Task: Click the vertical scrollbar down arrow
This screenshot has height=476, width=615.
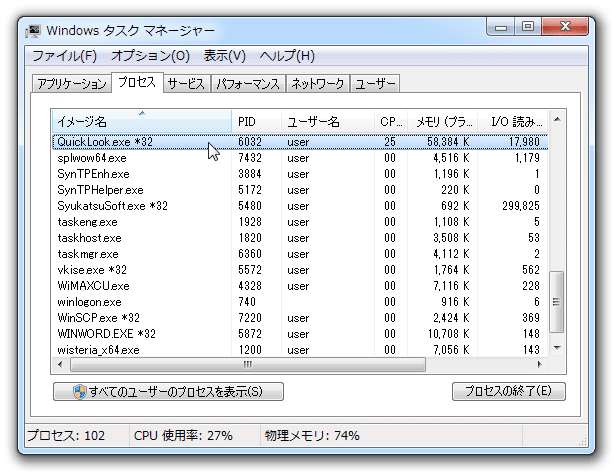Action: (557, 348)
